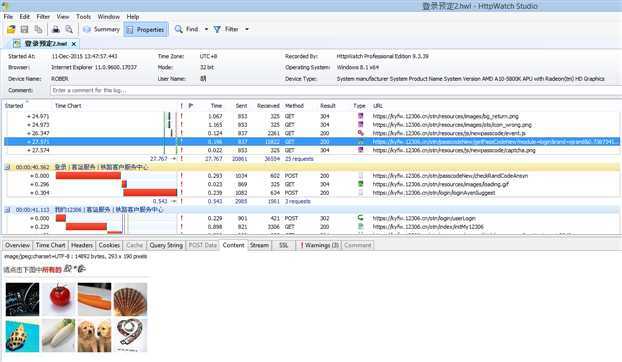Toggle the Properties panel button
622x362 pixels.
click(146, 29)
